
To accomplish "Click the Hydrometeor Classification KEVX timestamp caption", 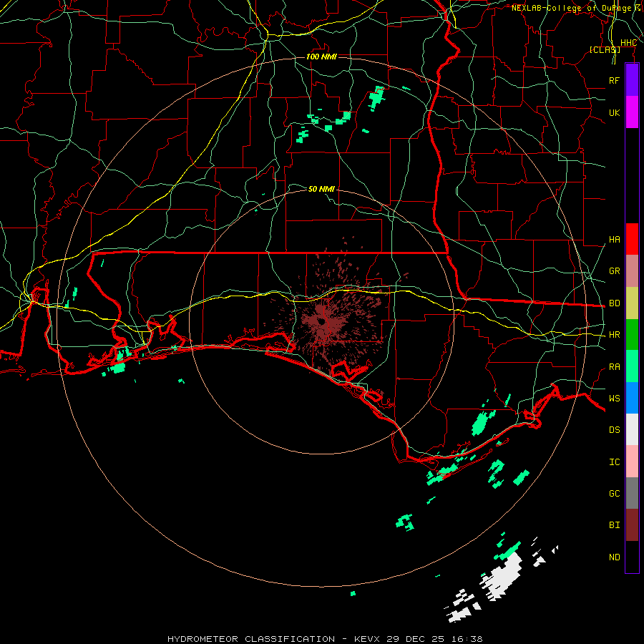I will point(325,639).
